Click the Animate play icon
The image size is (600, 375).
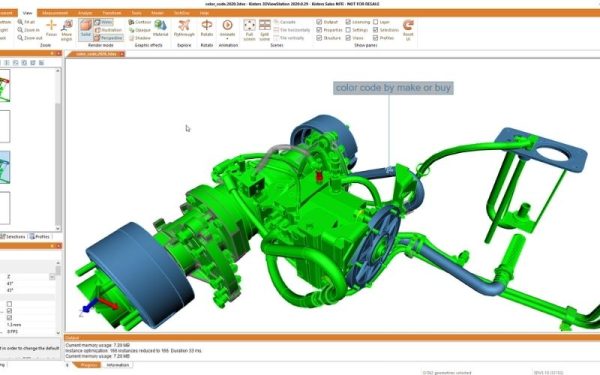227,25
